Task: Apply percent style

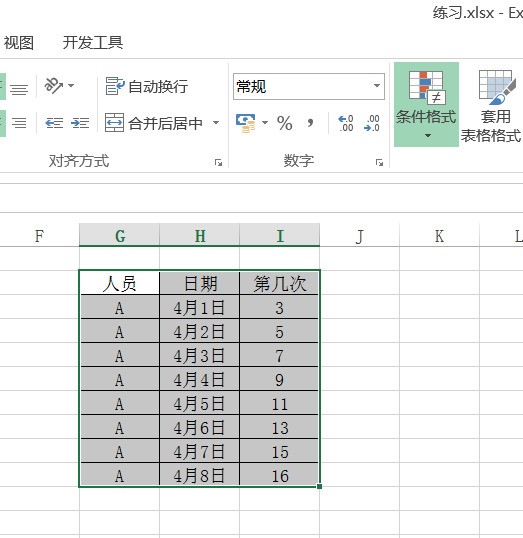Action: [x=284, y=123]
